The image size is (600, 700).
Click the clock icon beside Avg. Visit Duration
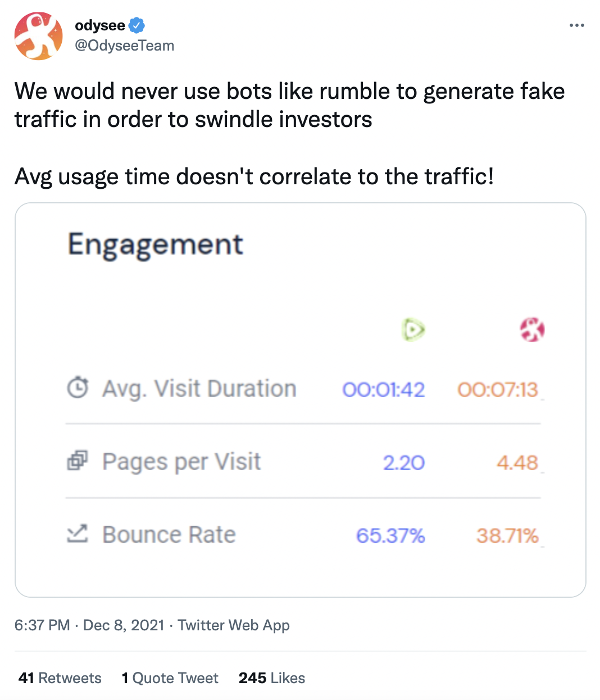[78, 388]
